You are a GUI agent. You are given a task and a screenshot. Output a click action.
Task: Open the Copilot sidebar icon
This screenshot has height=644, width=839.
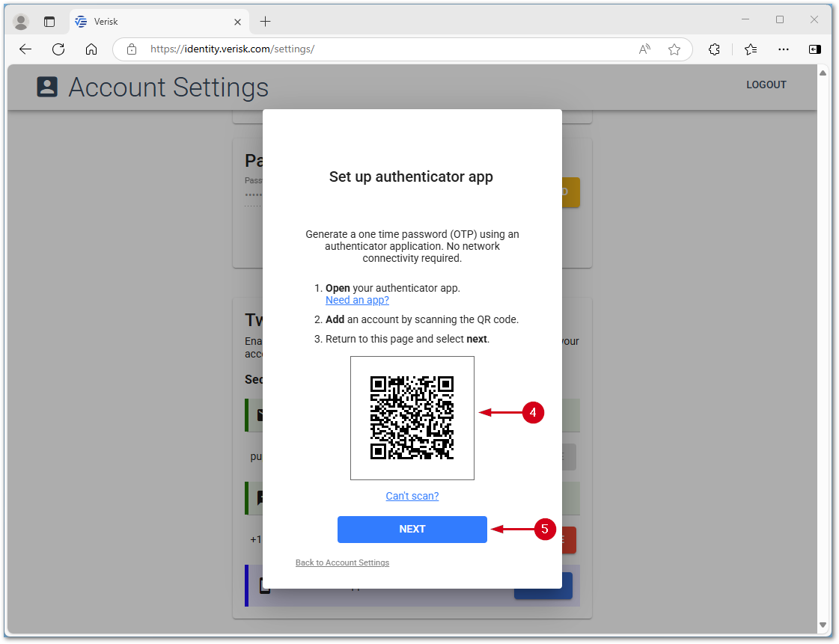814,49
